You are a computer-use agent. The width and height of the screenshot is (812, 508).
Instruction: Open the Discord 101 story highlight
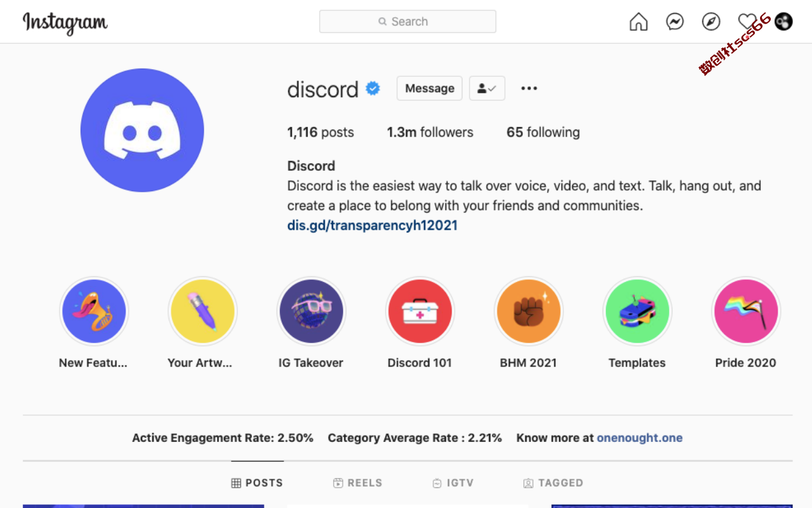[420, 311]
